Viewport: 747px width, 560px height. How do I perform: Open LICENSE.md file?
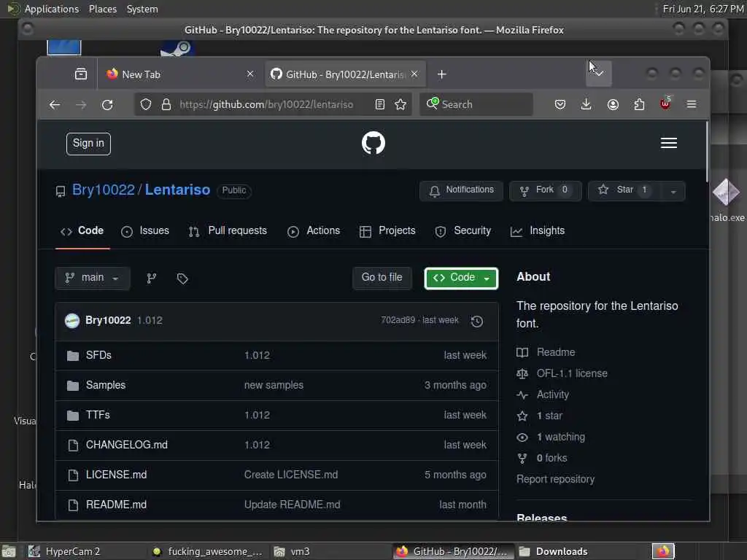coord(116,475)
